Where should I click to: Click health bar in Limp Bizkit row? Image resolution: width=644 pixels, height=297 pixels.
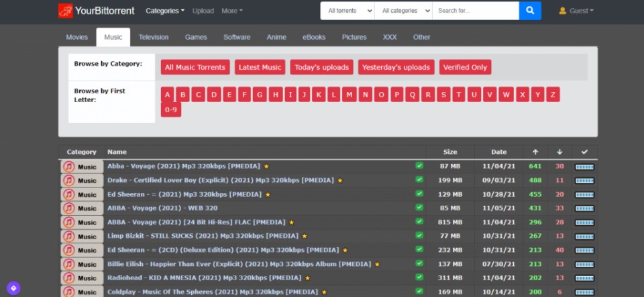tap(584, 237)
